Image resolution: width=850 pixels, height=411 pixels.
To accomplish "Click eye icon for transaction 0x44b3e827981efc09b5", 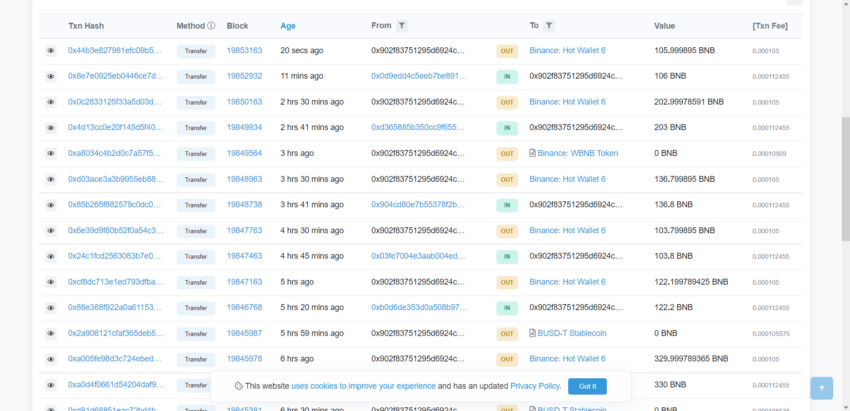I will [x=50, y=50].
